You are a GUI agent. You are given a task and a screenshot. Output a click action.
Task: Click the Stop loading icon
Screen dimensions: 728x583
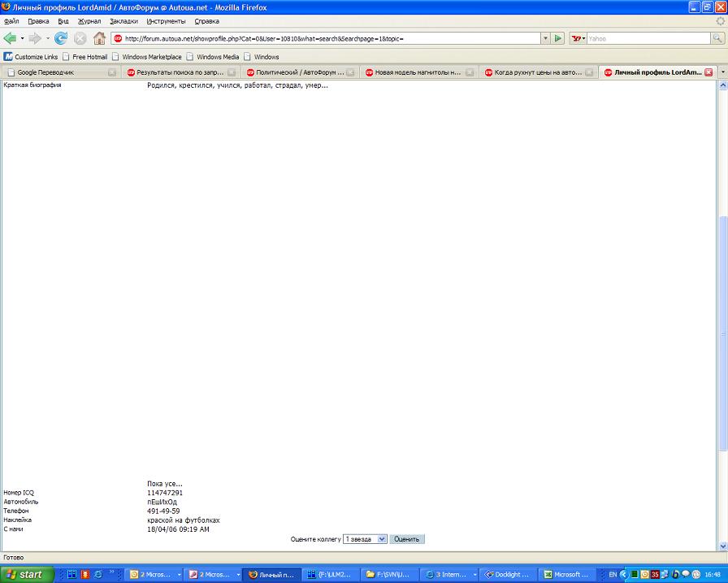[80, 38]
